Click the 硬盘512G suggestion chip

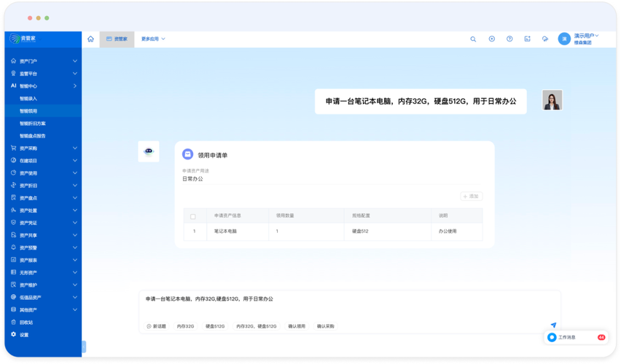coord(215,326)
